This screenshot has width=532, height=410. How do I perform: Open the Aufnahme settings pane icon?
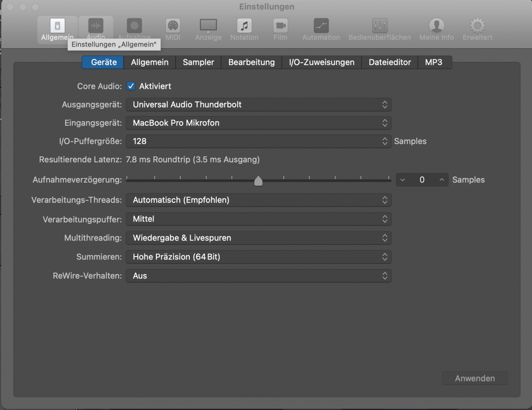tap(134, 26)
